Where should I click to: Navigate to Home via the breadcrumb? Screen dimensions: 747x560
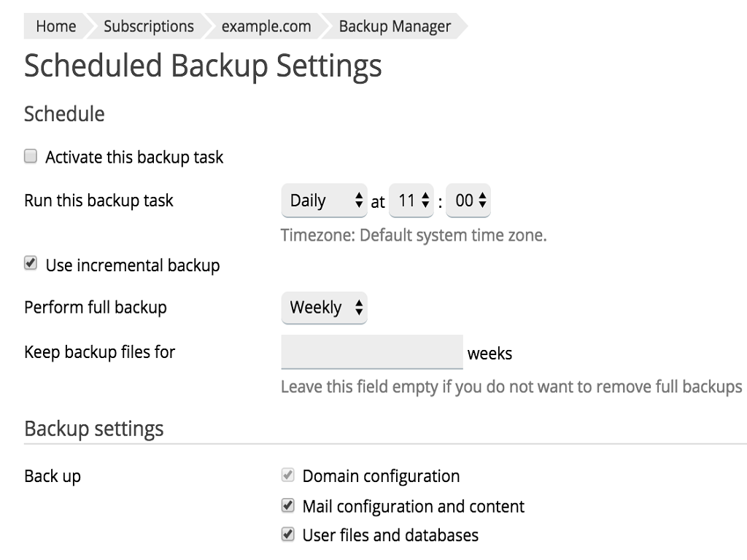55,26
